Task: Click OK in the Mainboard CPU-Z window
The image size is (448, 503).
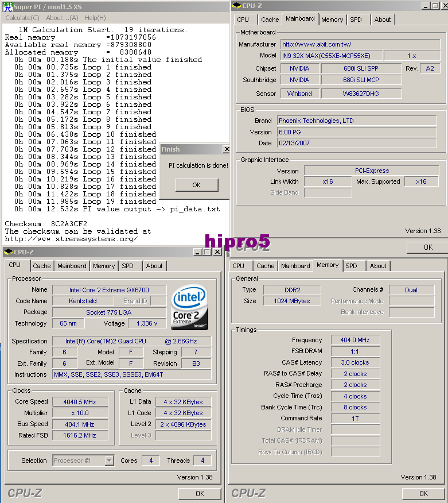Action: (x=428, y=247)
